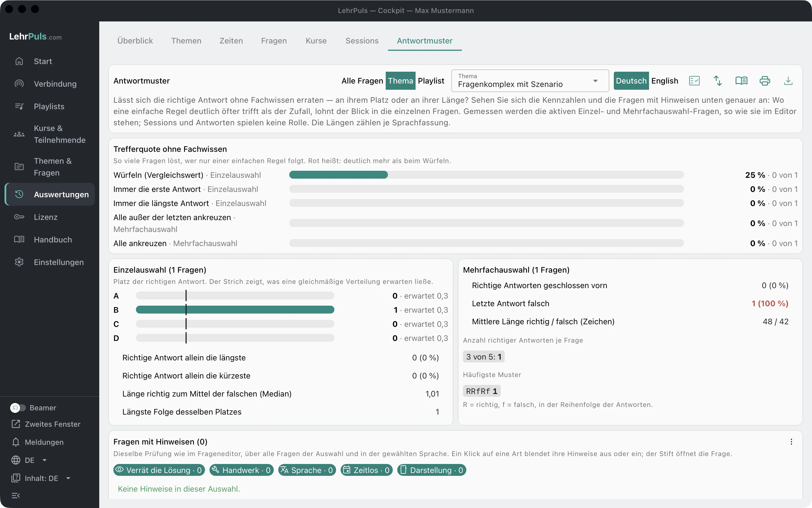Open Handbuch in the sidebar
Viewport: 812px width, 508px height.
(50, 240)
